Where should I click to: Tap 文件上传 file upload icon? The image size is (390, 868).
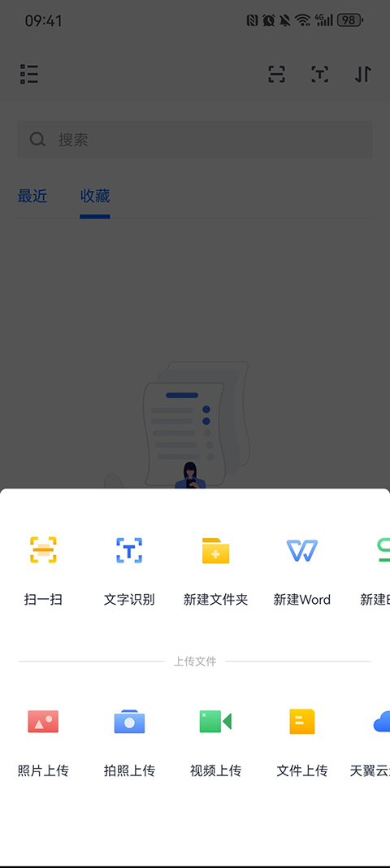pos(302,722)
